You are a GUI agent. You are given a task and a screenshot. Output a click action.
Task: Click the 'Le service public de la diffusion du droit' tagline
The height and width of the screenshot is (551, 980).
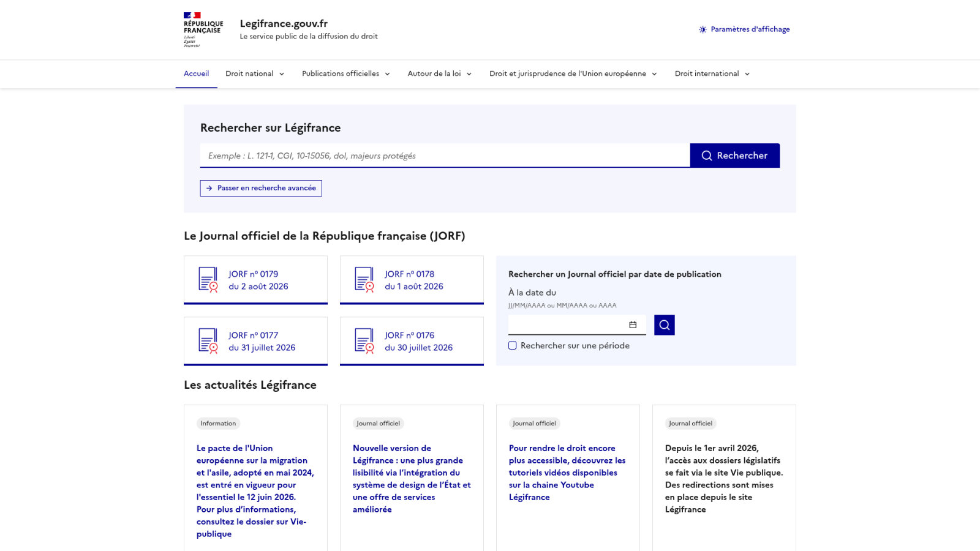point(309,37)
